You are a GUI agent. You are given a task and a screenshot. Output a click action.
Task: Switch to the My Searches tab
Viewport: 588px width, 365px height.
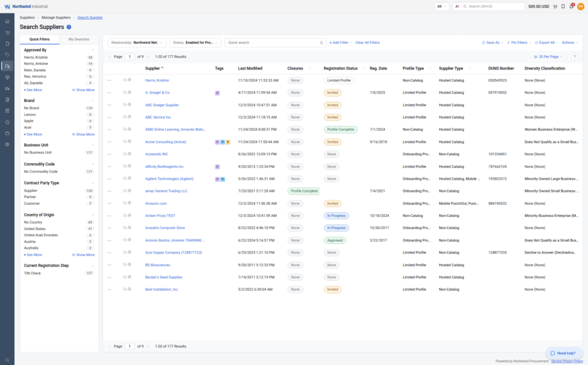[x=79, y=40]
